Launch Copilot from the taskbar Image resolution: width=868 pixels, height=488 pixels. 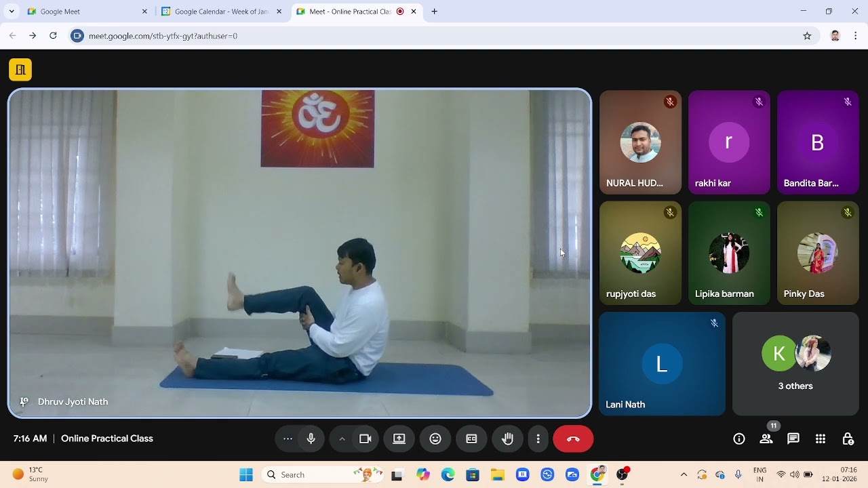(423, 474)
